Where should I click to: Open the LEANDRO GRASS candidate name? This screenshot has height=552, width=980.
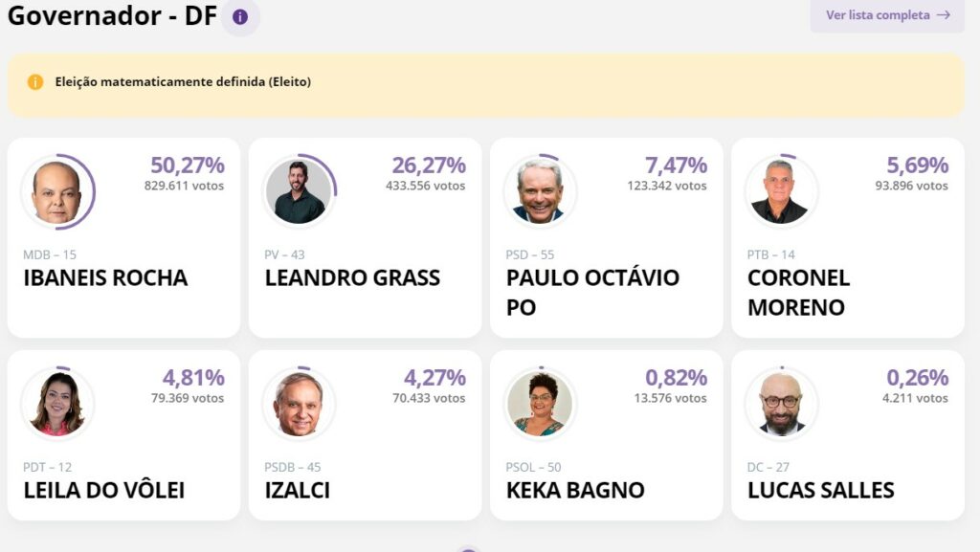(352, 278)
